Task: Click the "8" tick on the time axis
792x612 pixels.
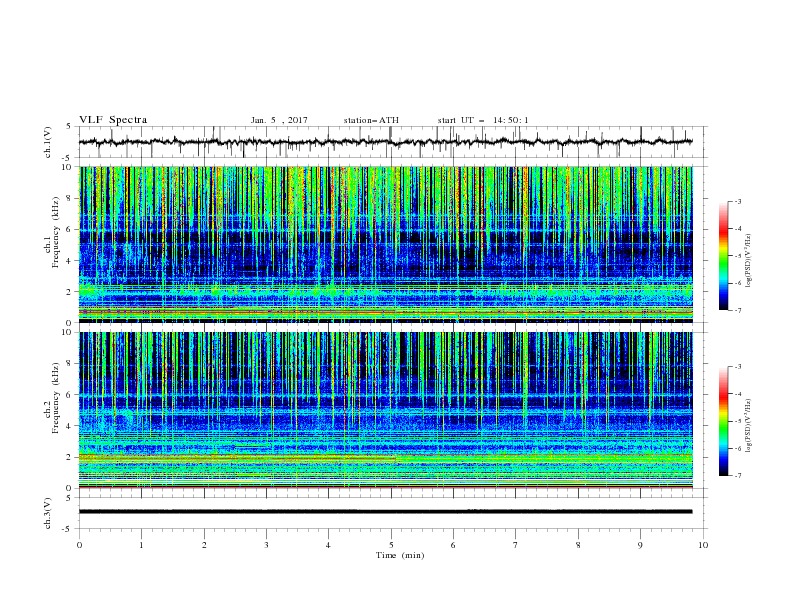Action: pos(578,545)
